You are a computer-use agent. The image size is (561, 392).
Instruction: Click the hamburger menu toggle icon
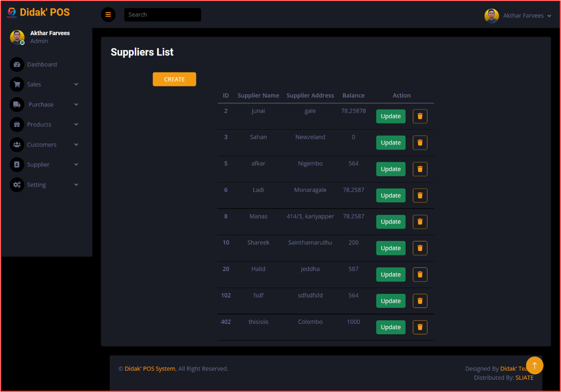coord(108,14)
